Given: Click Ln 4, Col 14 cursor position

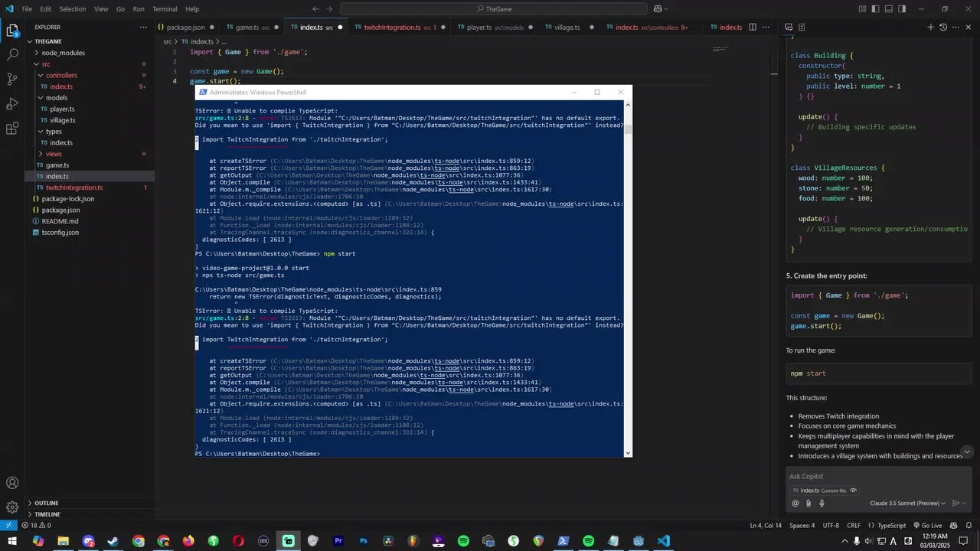Looking at the screenshot, I should (766, 526).
